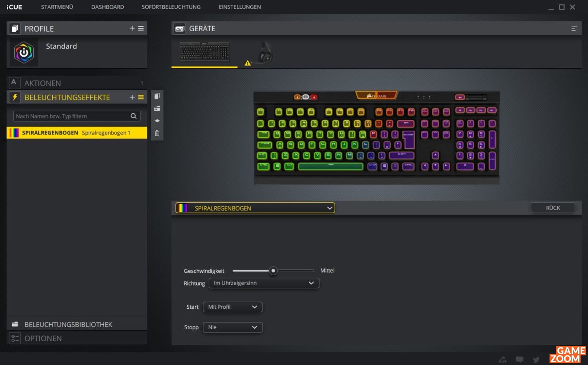The width and height of the screenshot is (588, 365).
Task: Click lightning bolt Beleuchtungseffekte icon
Action: [15, 97]
